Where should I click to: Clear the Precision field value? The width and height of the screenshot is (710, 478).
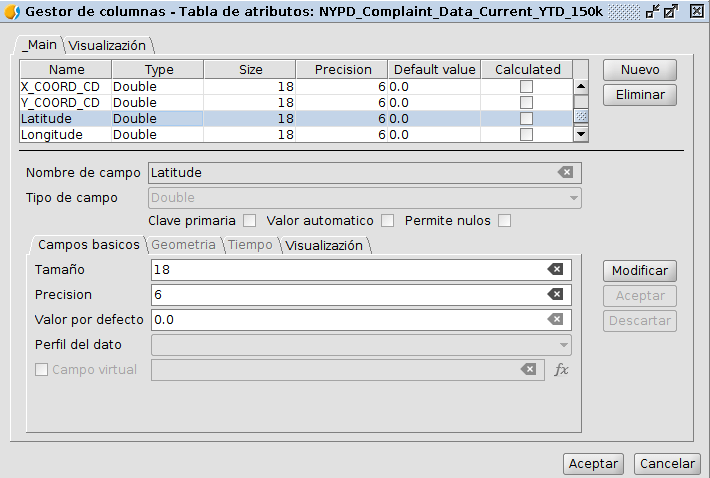pyautogui.click(x=555, y=294)
